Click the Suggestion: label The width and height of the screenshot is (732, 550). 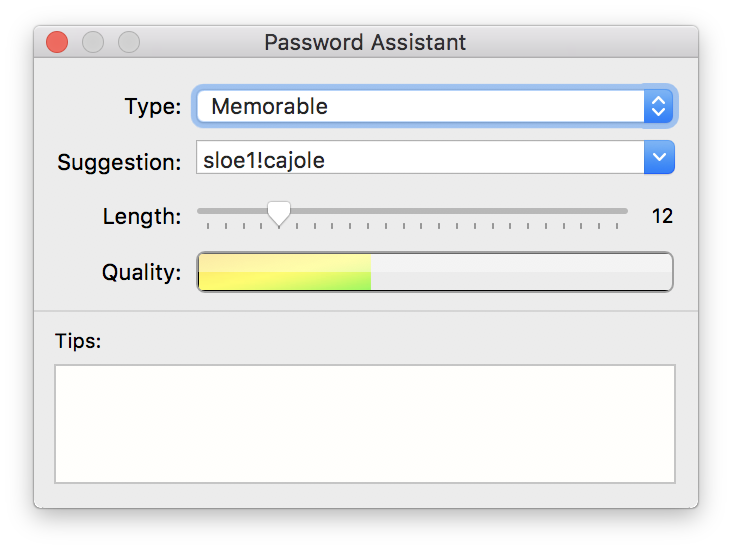[119, 162]
